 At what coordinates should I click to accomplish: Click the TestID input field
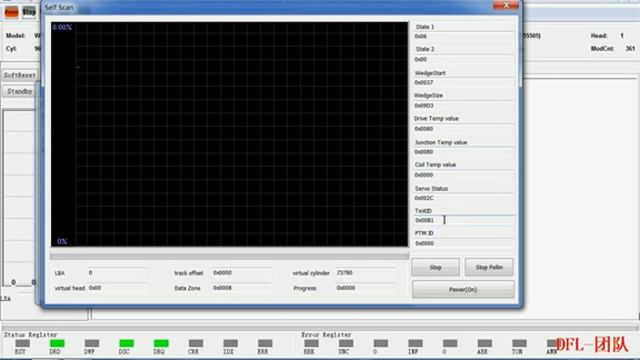[x=464, y=220]
